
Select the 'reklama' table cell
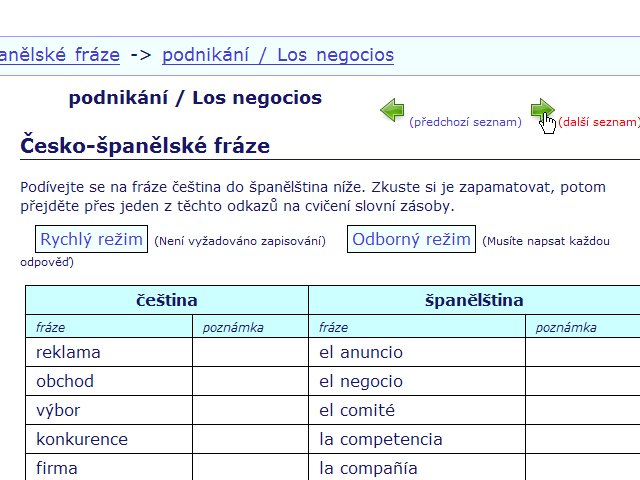tap(109, 352)
